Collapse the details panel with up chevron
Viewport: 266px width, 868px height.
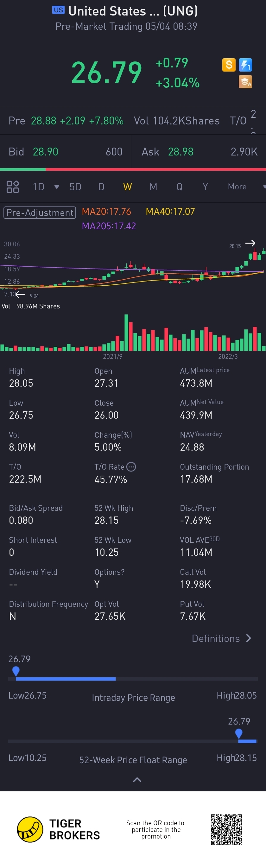137,779
